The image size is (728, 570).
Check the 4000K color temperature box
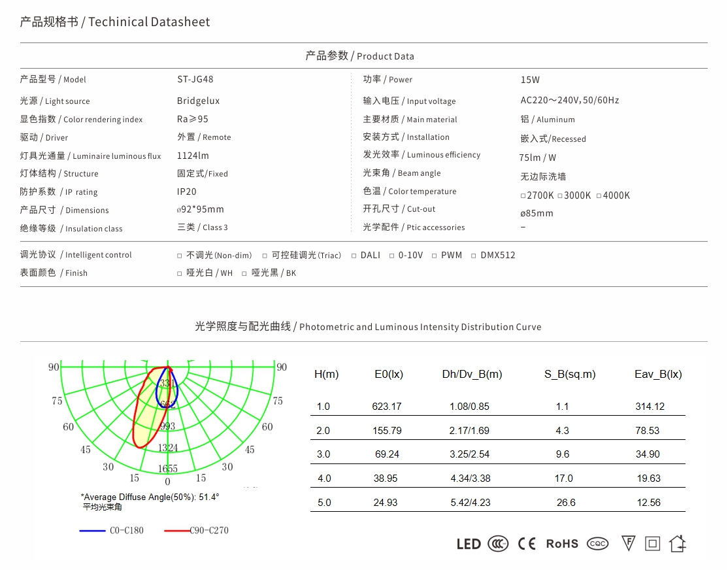(x=599, y=196)
